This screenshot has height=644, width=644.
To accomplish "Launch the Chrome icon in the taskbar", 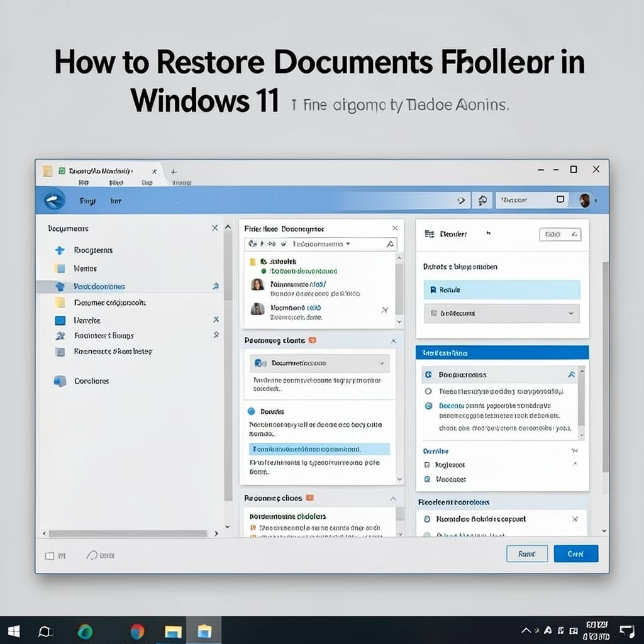I will click(x=137, y=631).
